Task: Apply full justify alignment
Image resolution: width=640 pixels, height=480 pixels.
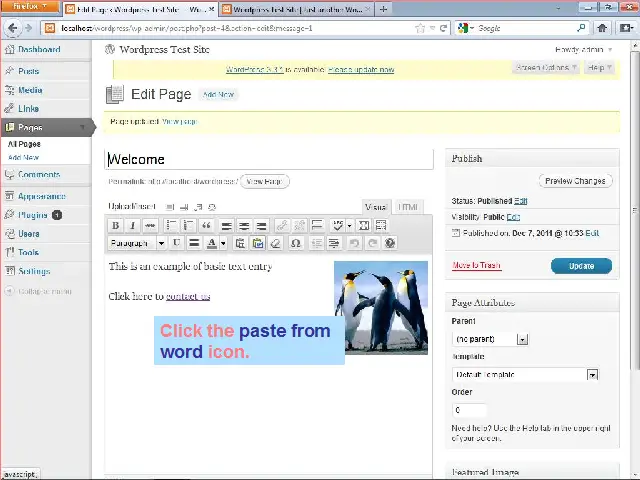Action: tap(194, 243)
